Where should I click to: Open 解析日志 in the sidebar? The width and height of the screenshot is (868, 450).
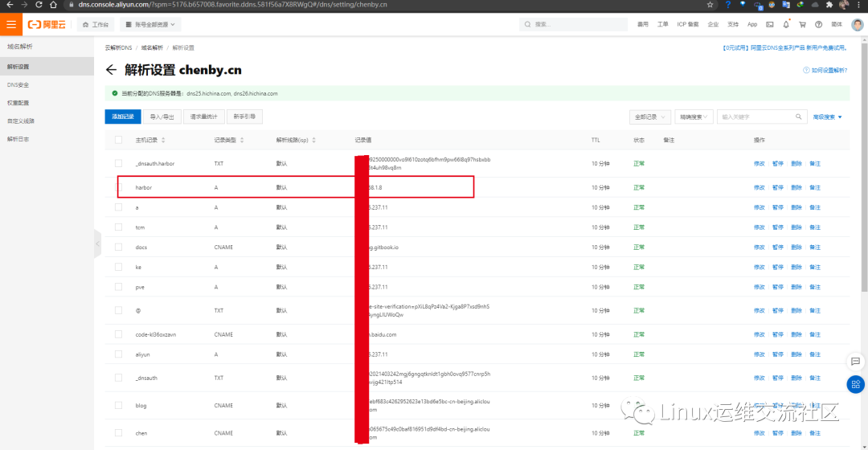pyautogui.click(x=18, y=139)
